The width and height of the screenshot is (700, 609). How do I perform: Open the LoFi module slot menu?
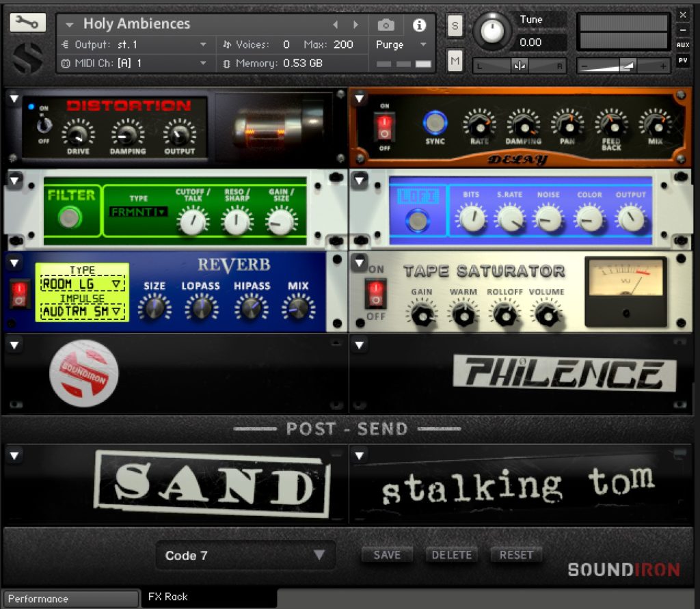click(x=360, y=180)
